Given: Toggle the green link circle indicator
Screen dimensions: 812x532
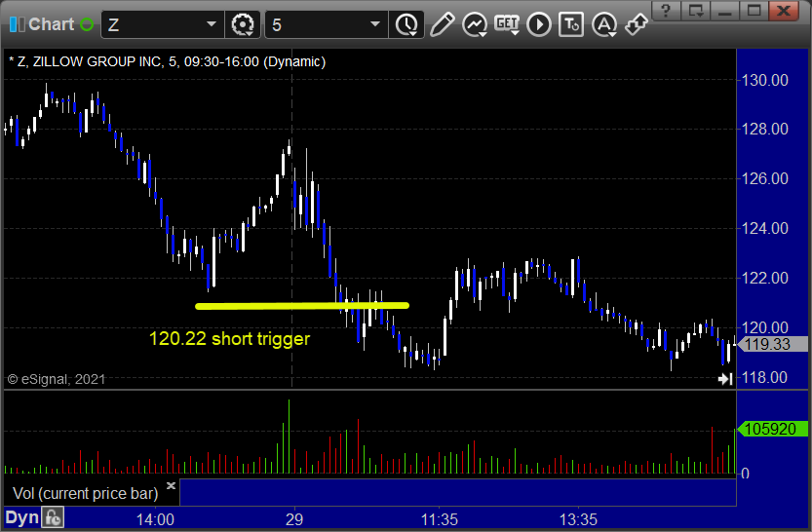Looking at the screenshot, I should (x=87, y=24).
